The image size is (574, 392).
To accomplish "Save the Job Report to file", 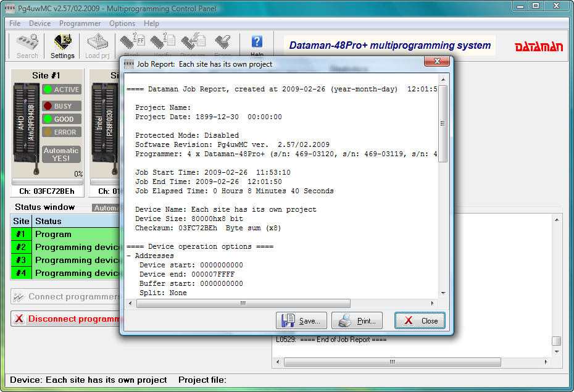I will 301,320.
